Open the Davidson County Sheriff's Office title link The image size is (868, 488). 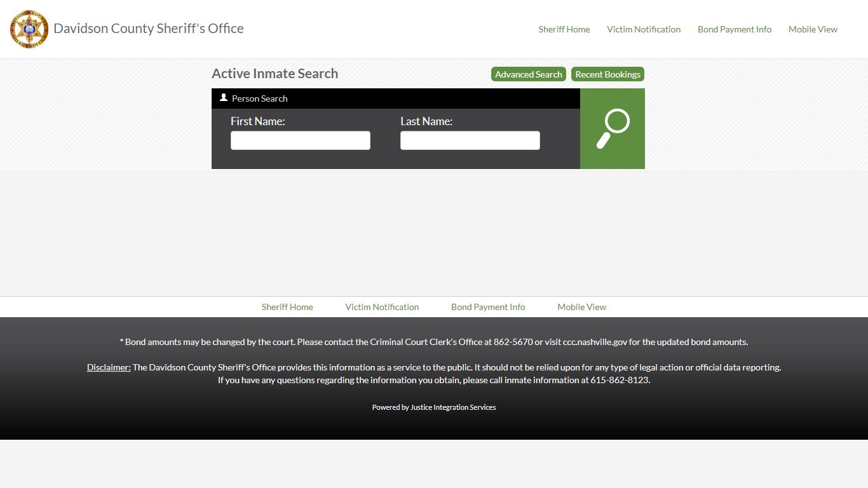tap(148, 29)
